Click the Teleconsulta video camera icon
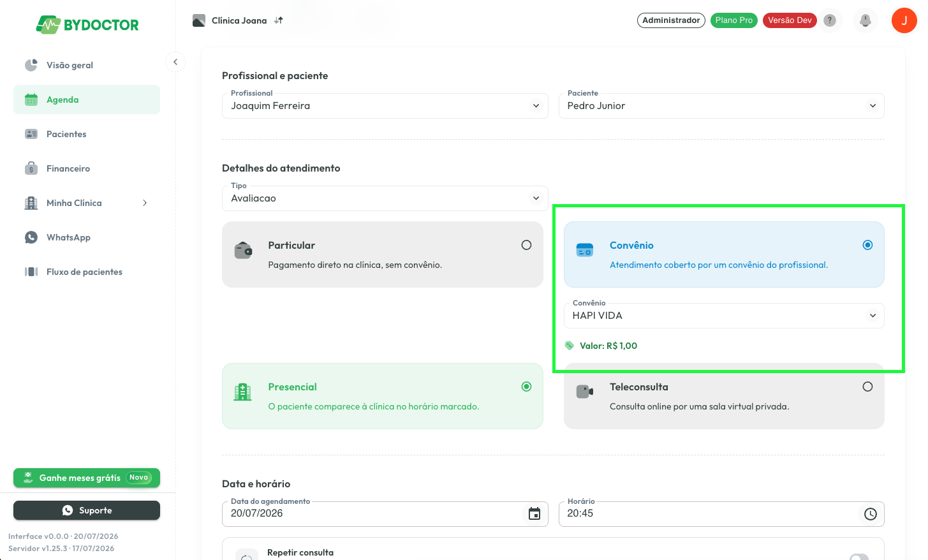Image resolution: width=928 pixels, height=560 pixels. click(585, 392)
